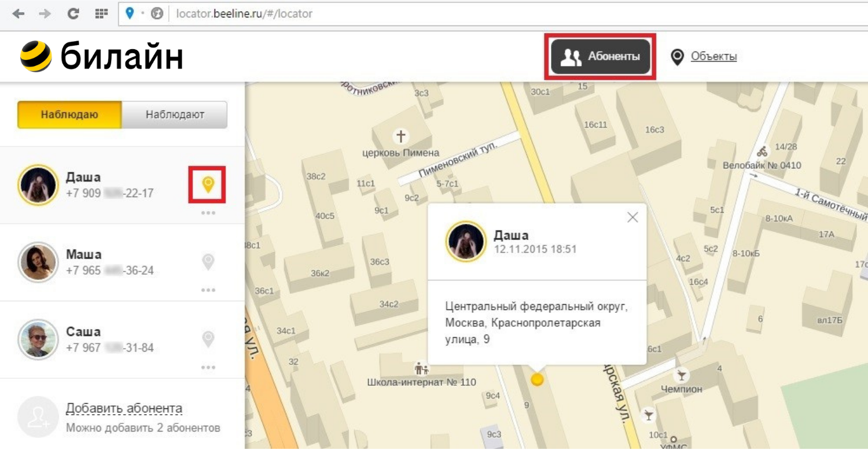Click the blue location pin in the address bar
The width and height of the screenshot is (868, 450).
(129, 13)
